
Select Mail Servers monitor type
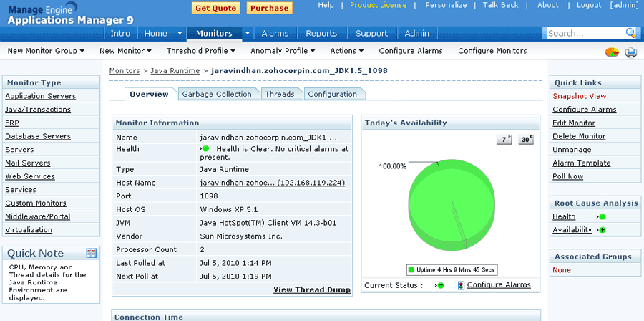27,163
